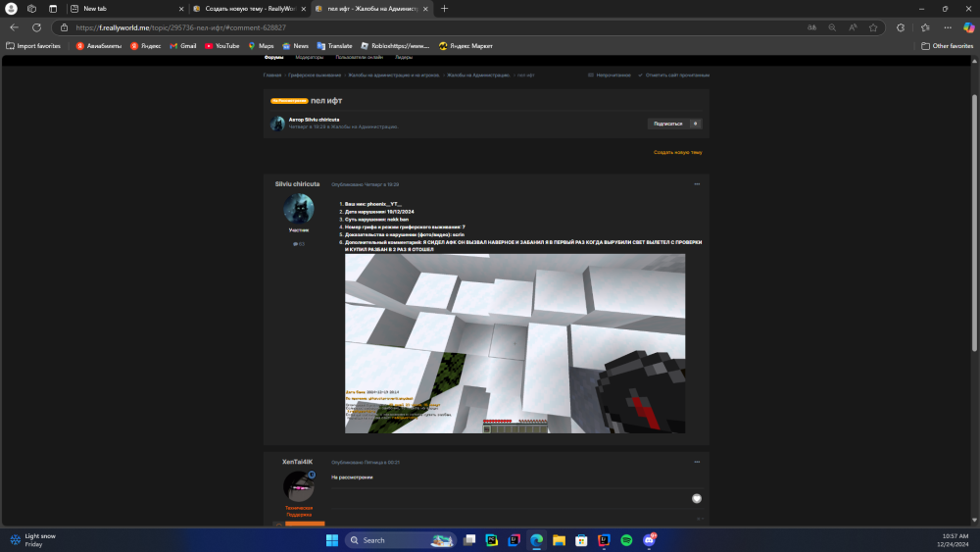Activate the Read aloud icon
The width and height of the screenshot is (980, 552).
[853, 27]
